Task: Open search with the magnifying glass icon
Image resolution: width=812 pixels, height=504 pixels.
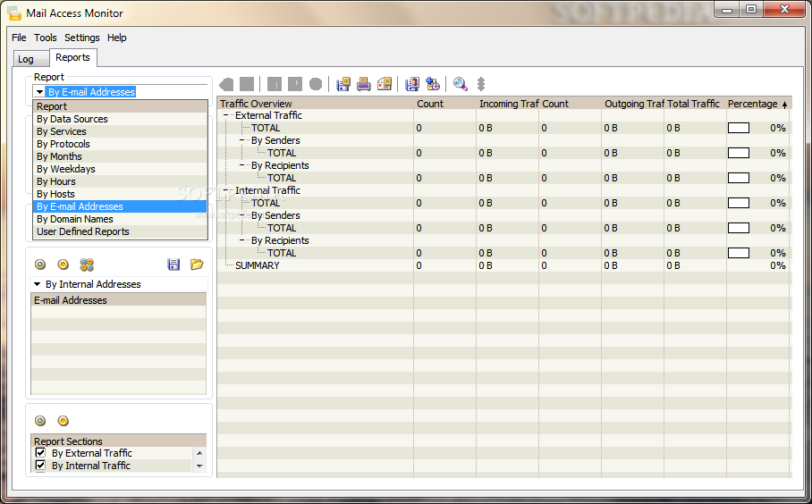Action: pyautogui.click(x=460, y=84)
